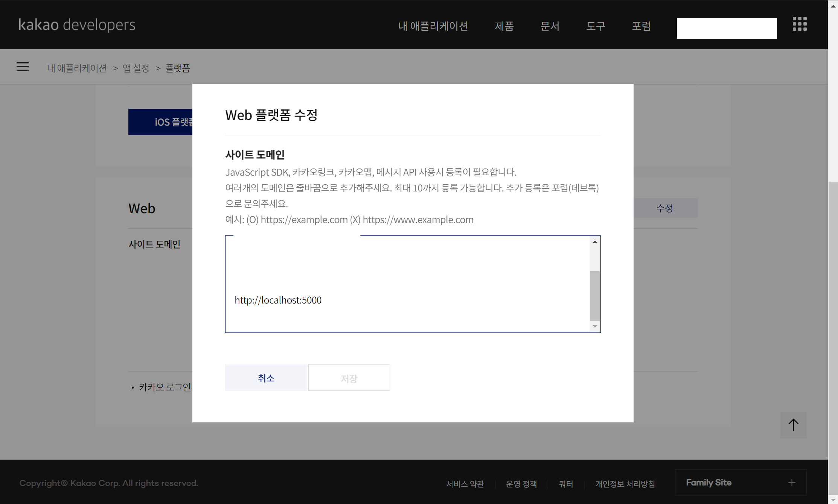
Task: Click the kakao developers logo
Action: (77, 25)
